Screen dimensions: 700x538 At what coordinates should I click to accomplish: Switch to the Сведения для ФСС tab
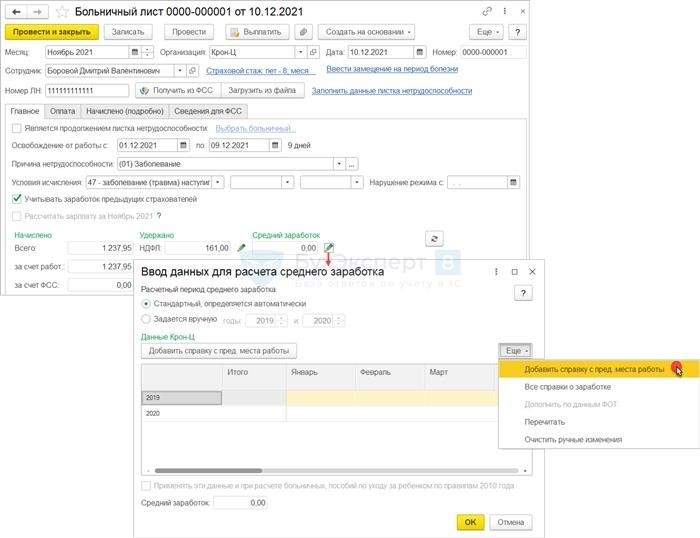point(208,111)
